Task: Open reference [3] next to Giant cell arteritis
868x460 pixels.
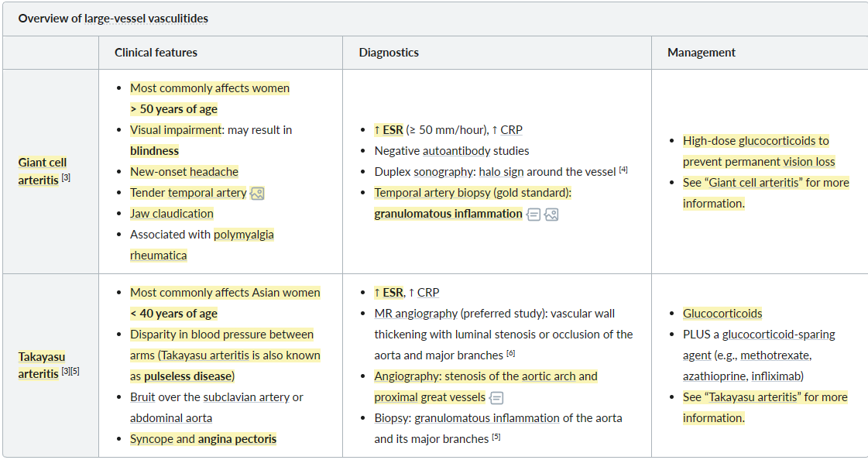Action: click(66, 177)
